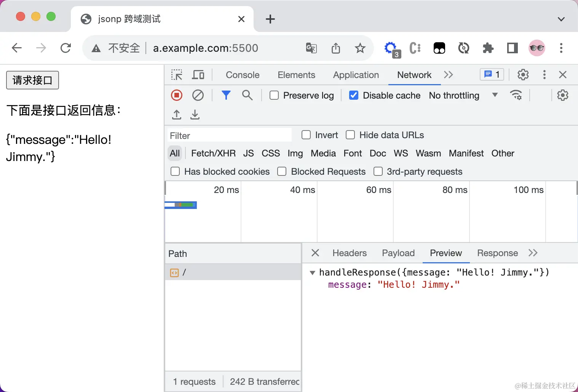Toggle the browser side panel
The width and height of the screenshot is (578, 392).
(513, 48)
